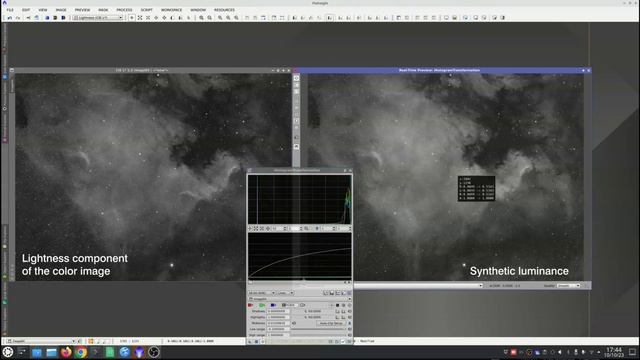Open the 16-bit histogram resolution dropdown

[262, 293]
